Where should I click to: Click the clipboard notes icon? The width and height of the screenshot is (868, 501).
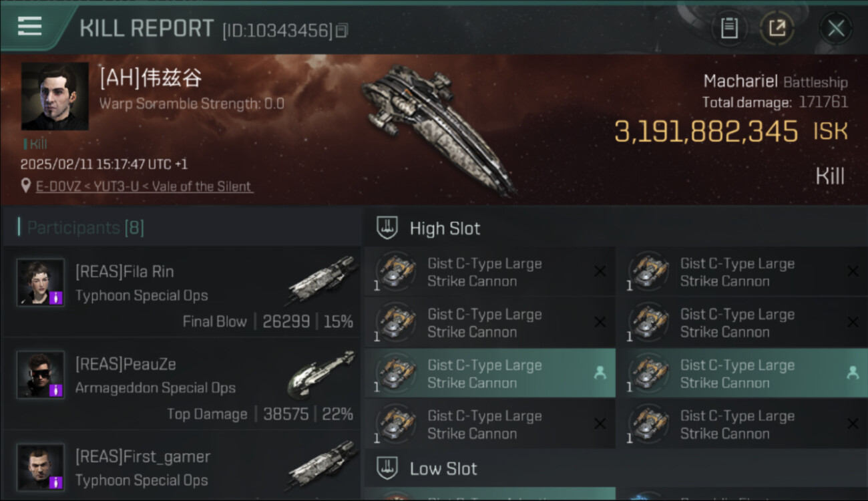click(729, 28)
